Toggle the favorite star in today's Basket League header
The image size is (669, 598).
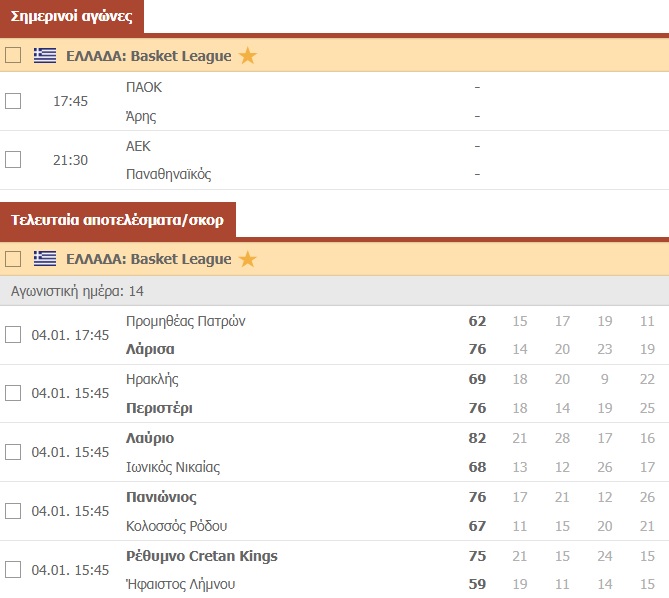pos(247,55)
